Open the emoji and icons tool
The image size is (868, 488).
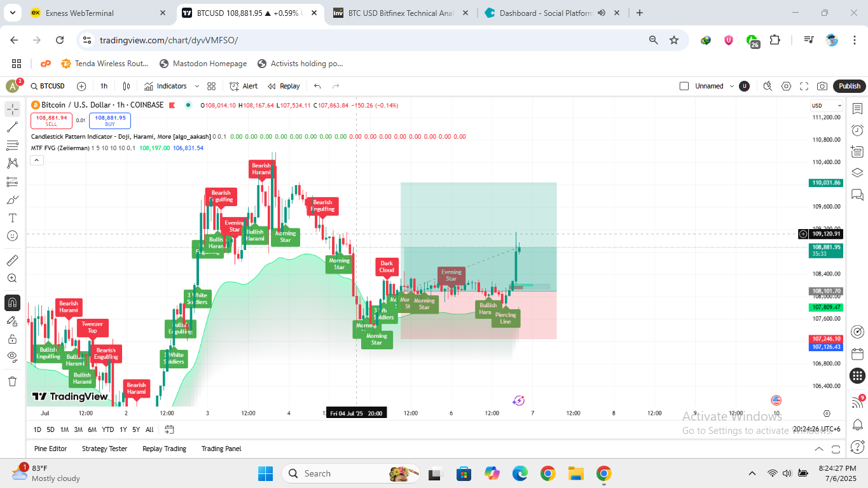pos(12,236)
